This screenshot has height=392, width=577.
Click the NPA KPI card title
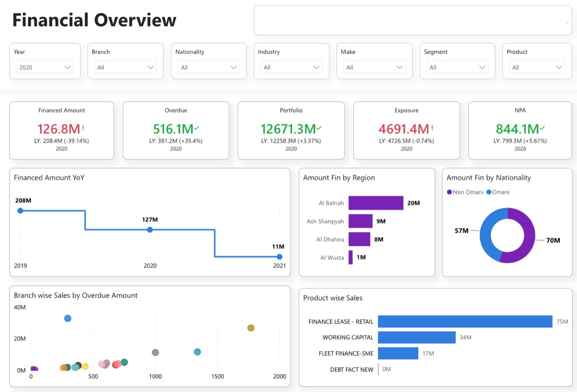tap(520, 110)
